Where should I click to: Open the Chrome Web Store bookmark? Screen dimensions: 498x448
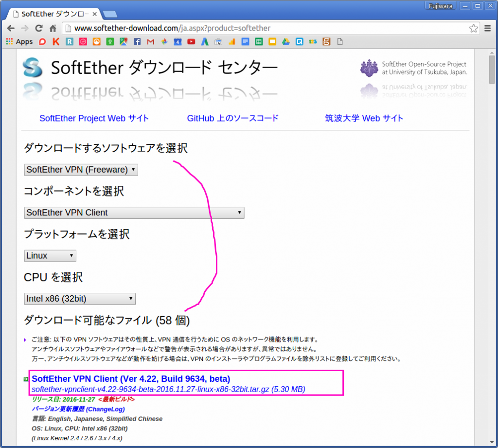coord(218,42)
